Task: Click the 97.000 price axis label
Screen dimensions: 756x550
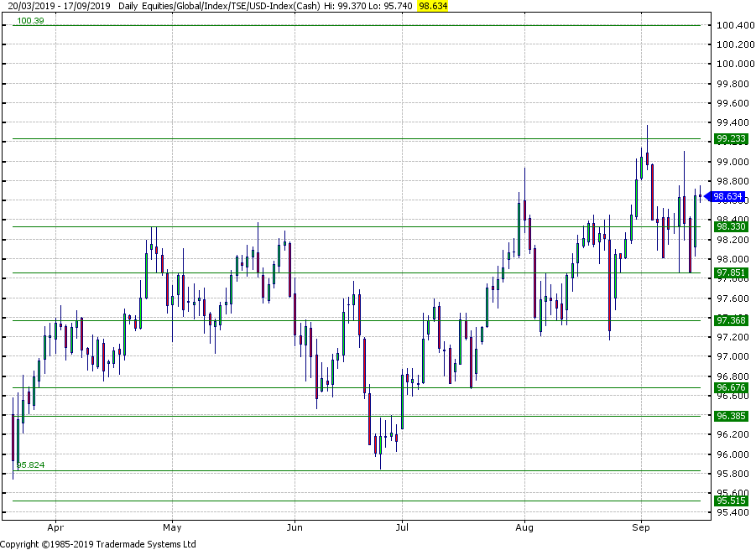Action: 733,356
